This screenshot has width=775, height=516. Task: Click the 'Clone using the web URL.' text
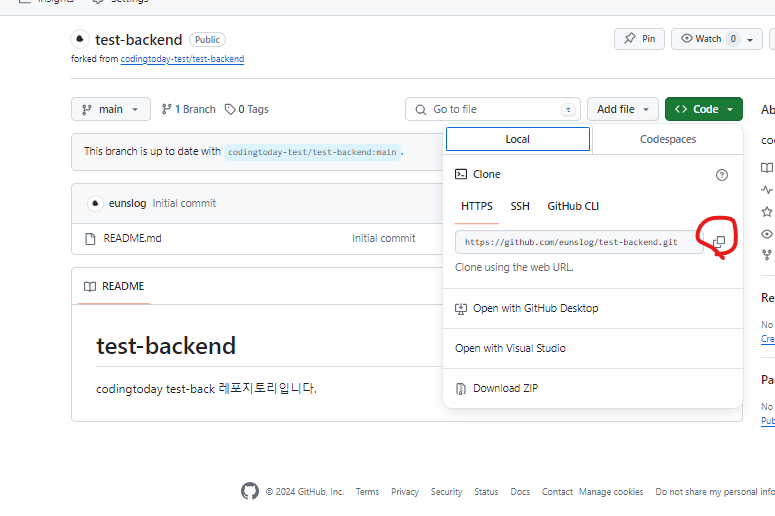pos(514,267)
